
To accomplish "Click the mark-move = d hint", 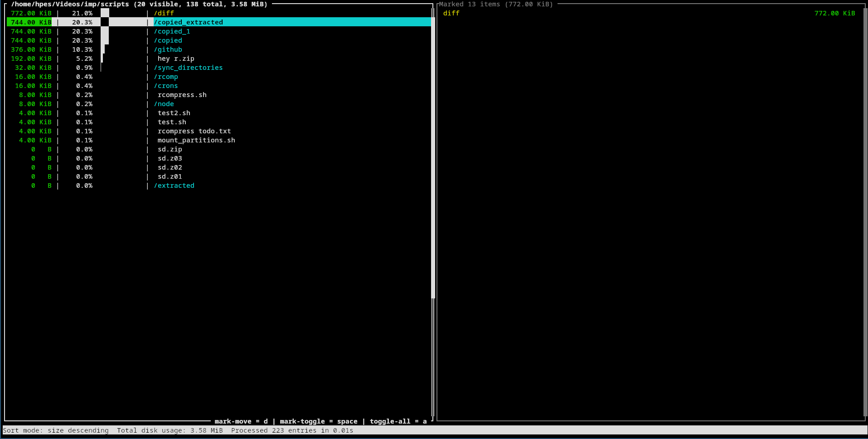I will [241, 421].
